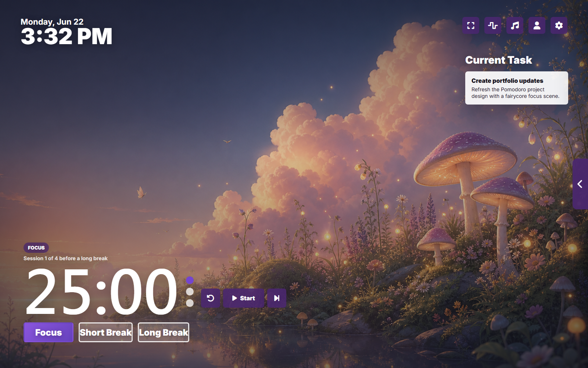Open the activity stats waveform icon
Screen dimensions: 588x368
(x=493, y=25)
